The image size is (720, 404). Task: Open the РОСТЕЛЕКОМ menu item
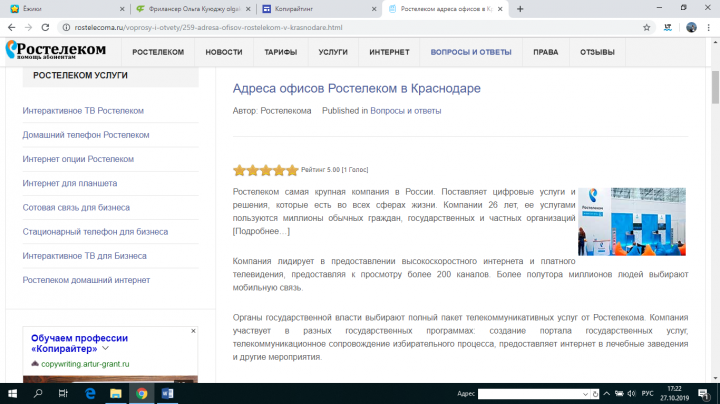[x=158, y=52]
